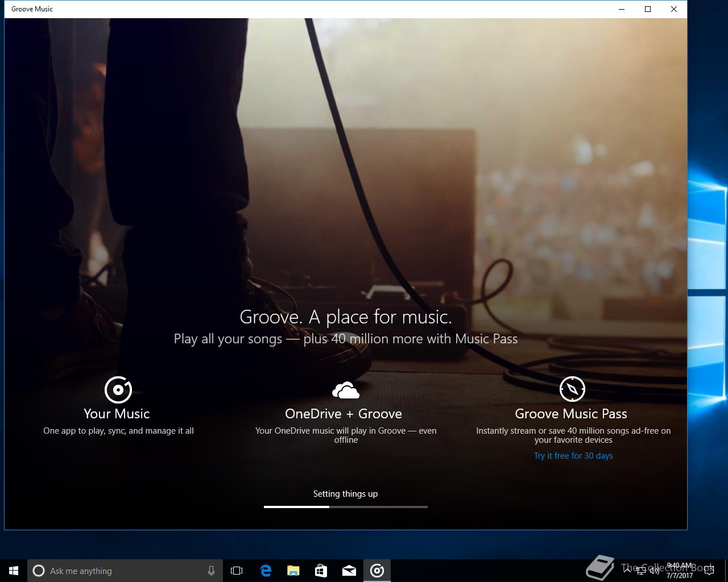Image resolution: width=728 pixels, height=582 pixels.
Task: Click the 'Groove. A place for music.' title
Action: (x=346, y=317)
